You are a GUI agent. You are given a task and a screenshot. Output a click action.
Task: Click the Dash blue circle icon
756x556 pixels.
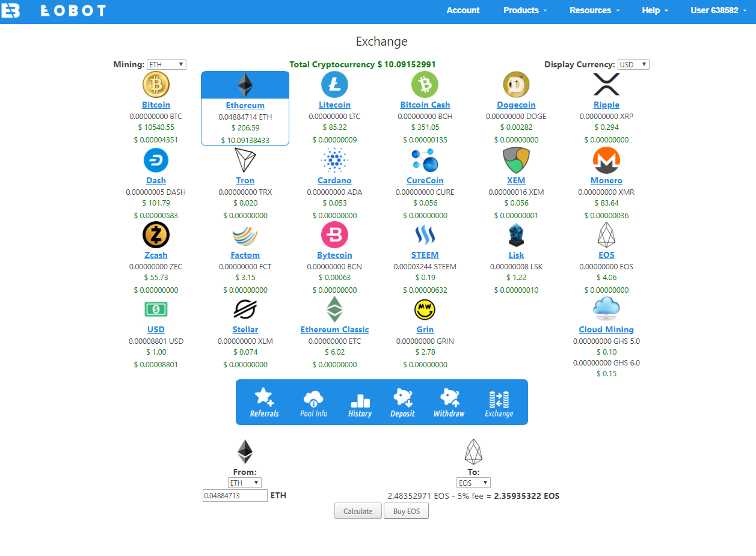(156, 160)
